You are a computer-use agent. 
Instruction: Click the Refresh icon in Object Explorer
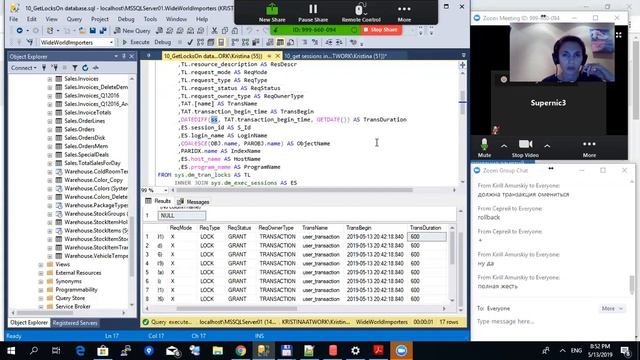(85, 68)
